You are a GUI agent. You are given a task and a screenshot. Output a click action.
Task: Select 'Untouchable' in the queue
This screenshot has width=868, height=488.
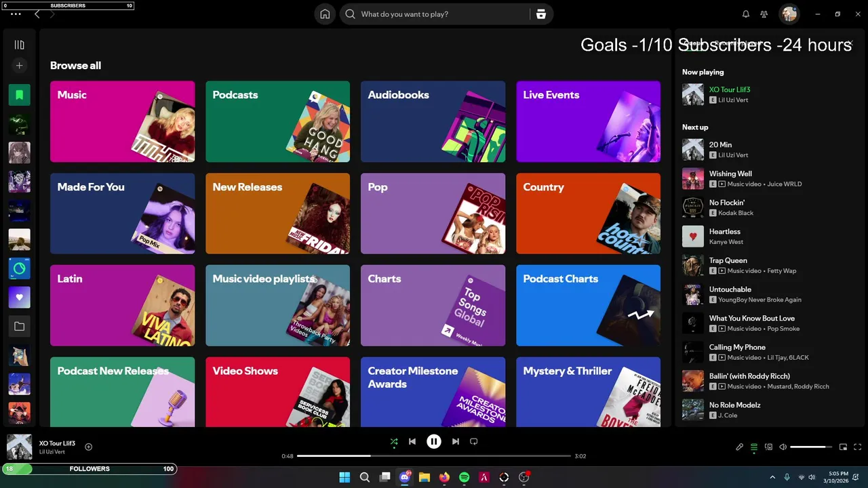point(770,294)
